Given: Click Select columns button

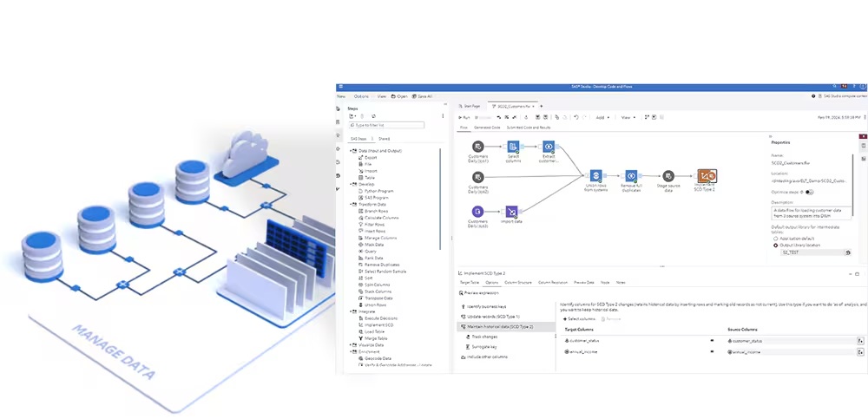Looking at the screenshot, I should coord(579,319).
